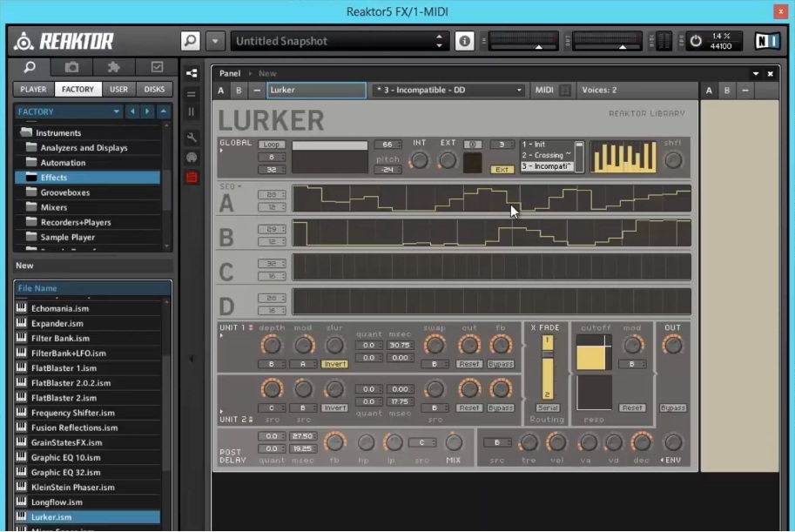Expand the UNIT 1 disclosure triangle
Viewport: 795px width, 532px height.
click(221, 336)
